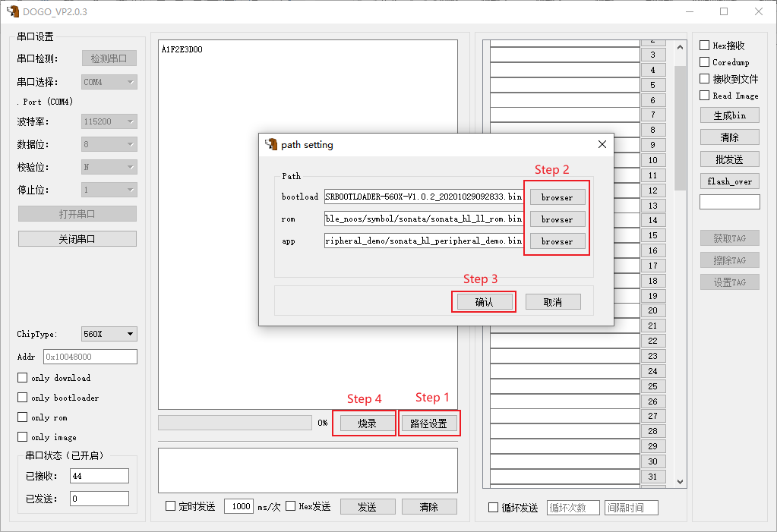This screenshot has width=777, height=532.
Task: Enable Read Image checkbox
Action: coord(704,95)
